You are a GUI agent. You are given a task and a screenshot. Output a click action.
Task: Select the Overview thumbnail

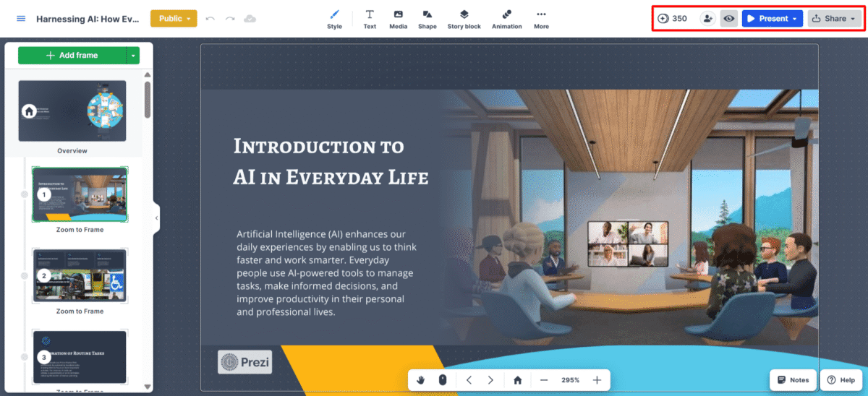click(x=72, y=111)
